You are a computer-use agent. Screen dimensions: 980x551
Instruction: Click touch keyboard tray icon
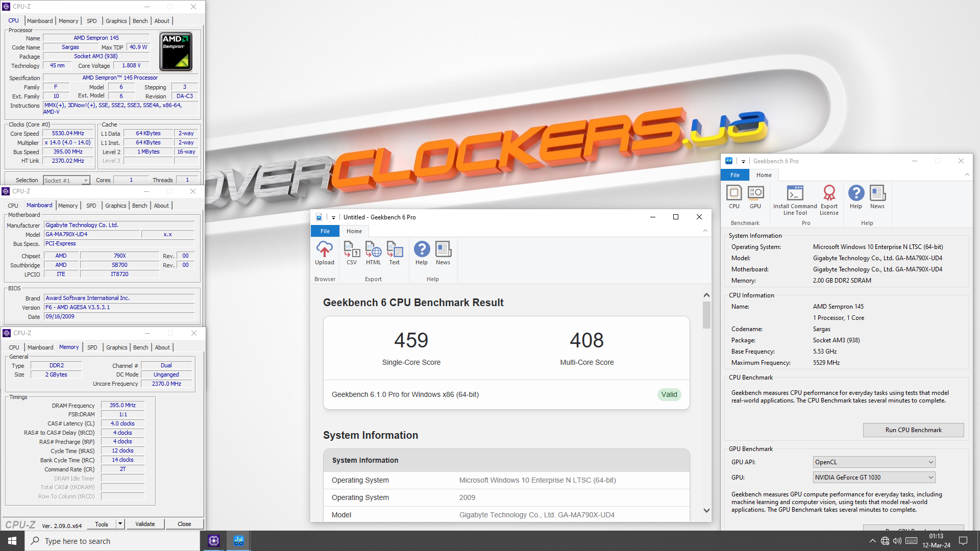pyautogui.click(x=911, y=541)
